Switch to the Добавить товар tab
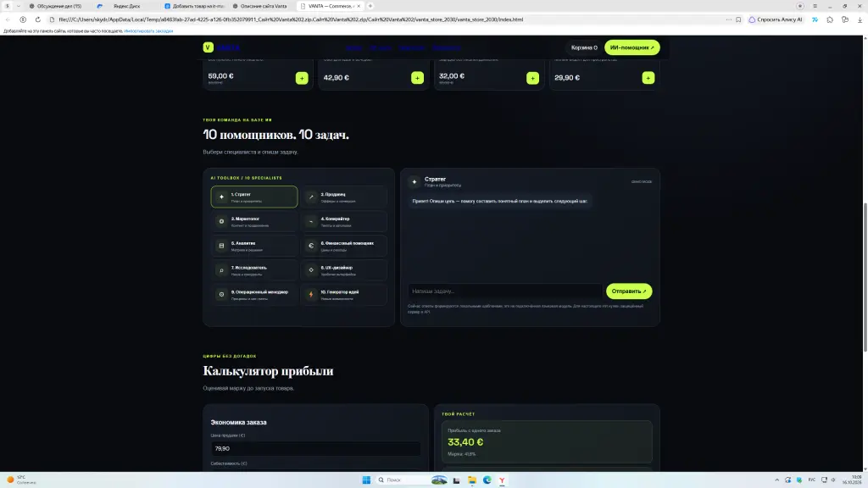Screen dimensions: 868x488 coord(195,6)
